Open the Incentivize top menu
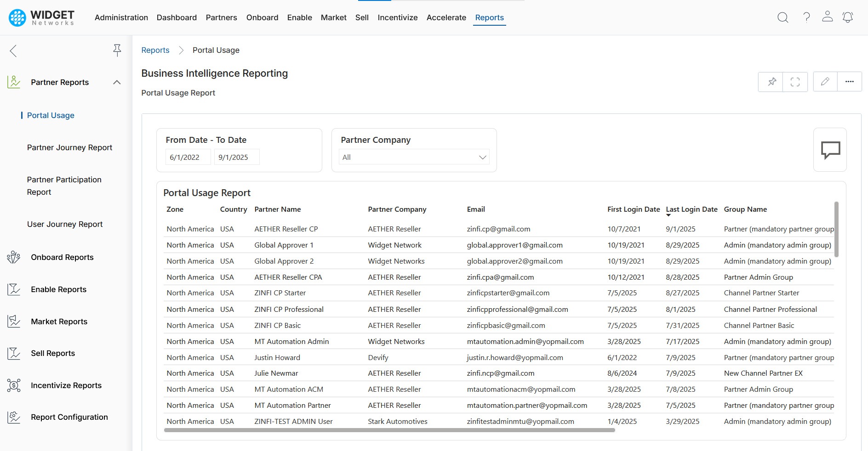868x451 pixels. [397, 17]
